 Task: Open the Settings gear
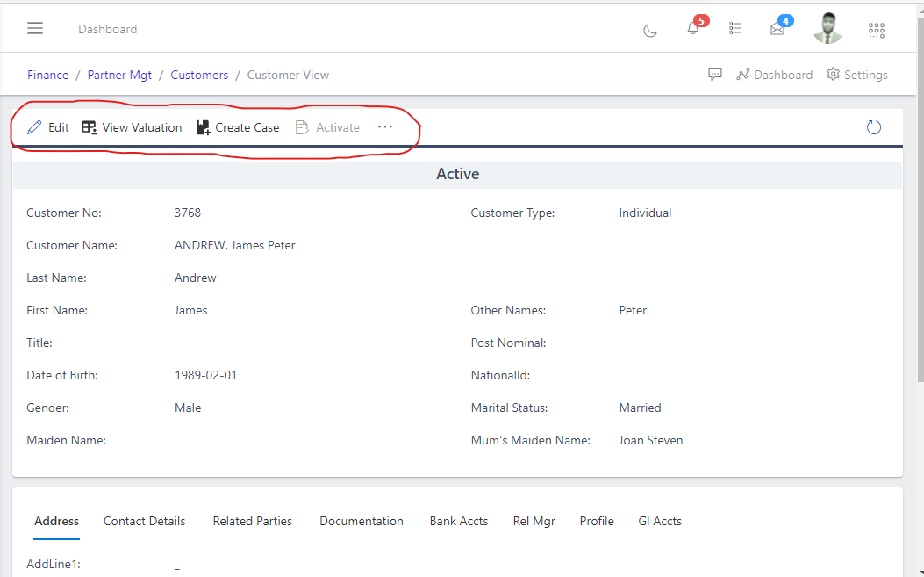tap(856, 74)
